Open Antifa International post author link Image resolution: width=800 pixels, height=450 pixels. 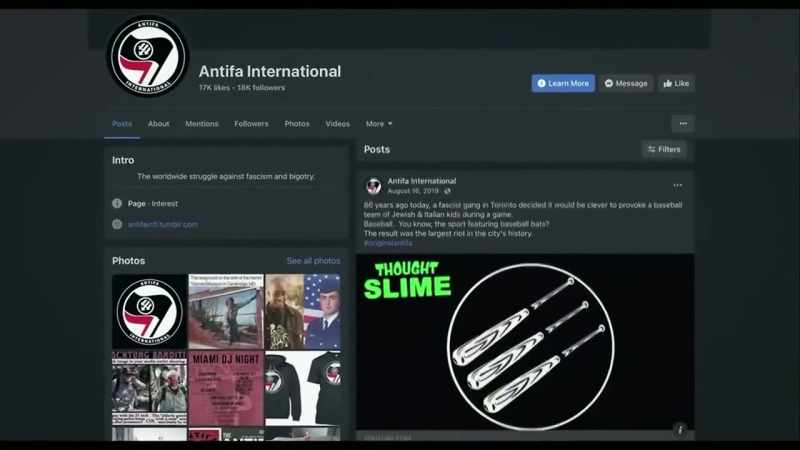point(421,181)
